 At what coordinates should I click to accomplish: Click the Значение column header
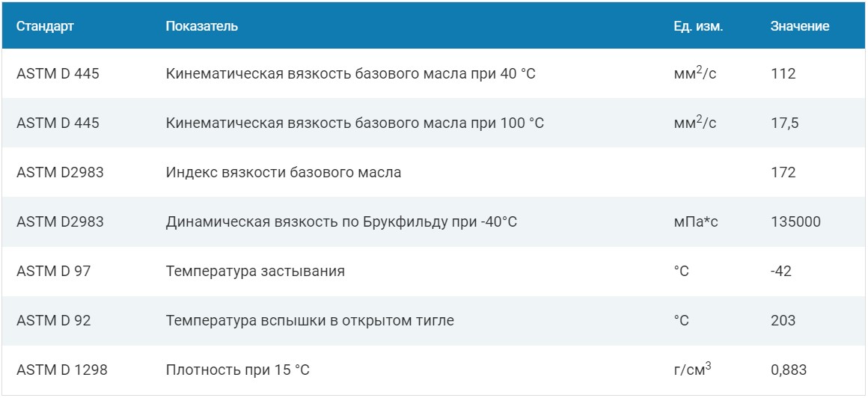coord(800,27)
